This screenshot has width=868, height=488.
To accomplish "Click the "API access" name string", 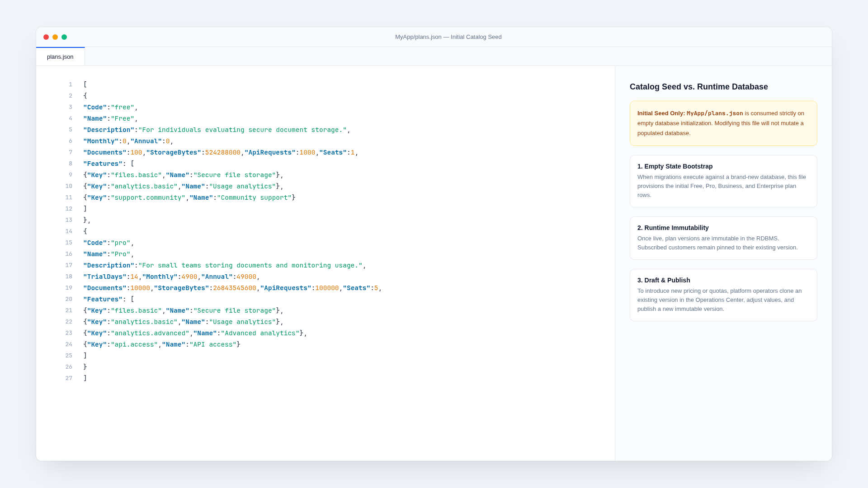I will pos(213,344).
